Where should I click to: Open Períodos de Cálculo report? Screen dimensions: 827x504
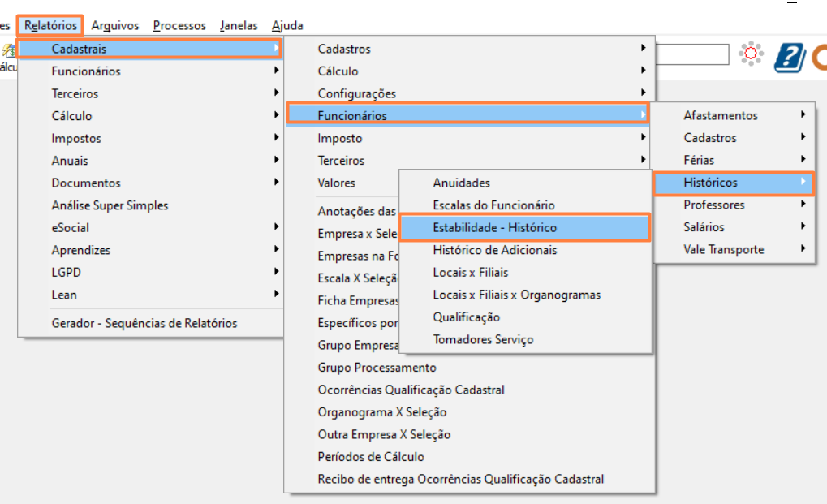(x=371, y=457)
